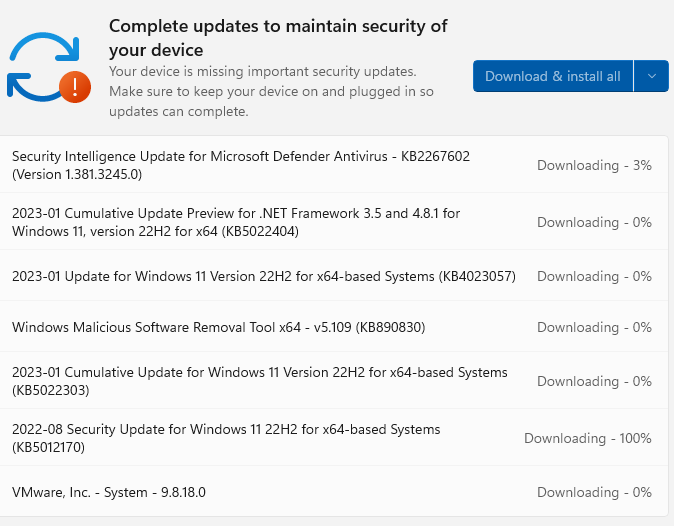Click download status of Malicious Software Removal Tool
Screen dimensions: 674x526
594,327
